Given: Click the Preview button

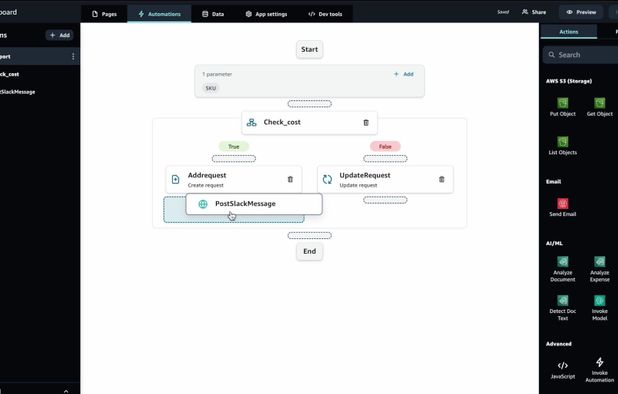Looking at the screenshot, I should click(x=581, y=12).
